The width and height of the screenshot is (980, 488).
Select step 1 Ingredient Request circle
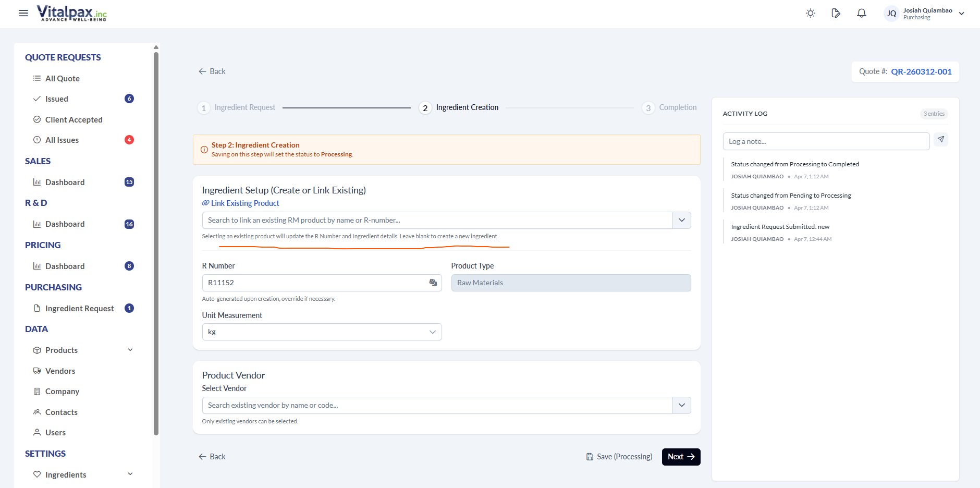(204, 107)
